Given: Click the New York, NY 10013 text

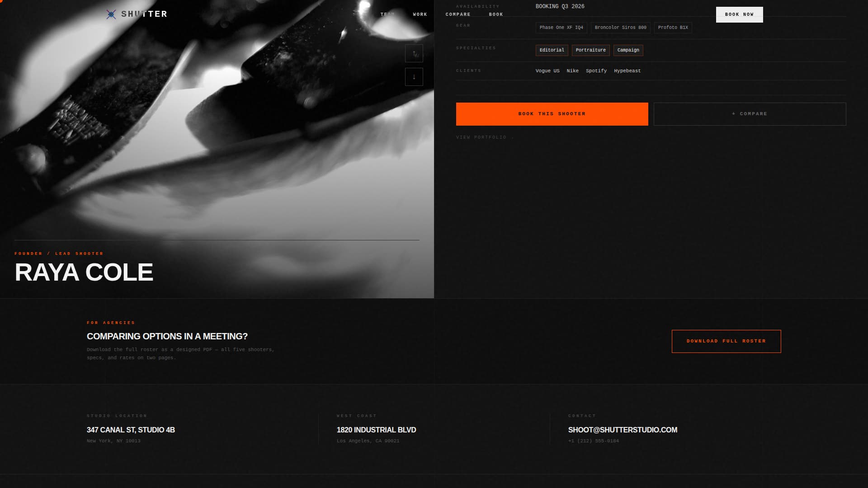Looking at the screenshot, I should pos(113,441).
